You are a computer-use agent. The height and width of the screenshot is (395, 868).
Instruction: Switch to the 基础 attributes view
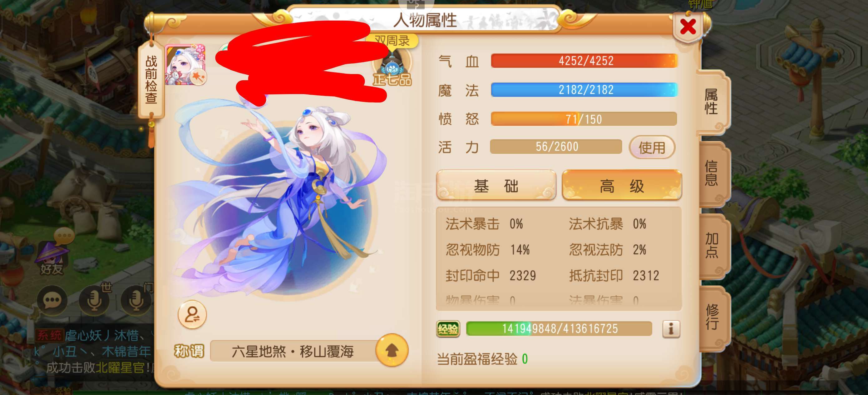pyautogui.click(x=496, y=186)
